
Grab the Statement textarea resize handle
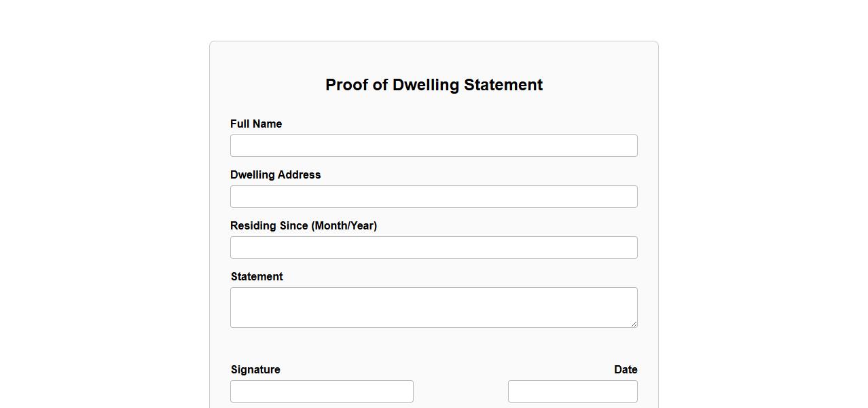click(634, 324)
